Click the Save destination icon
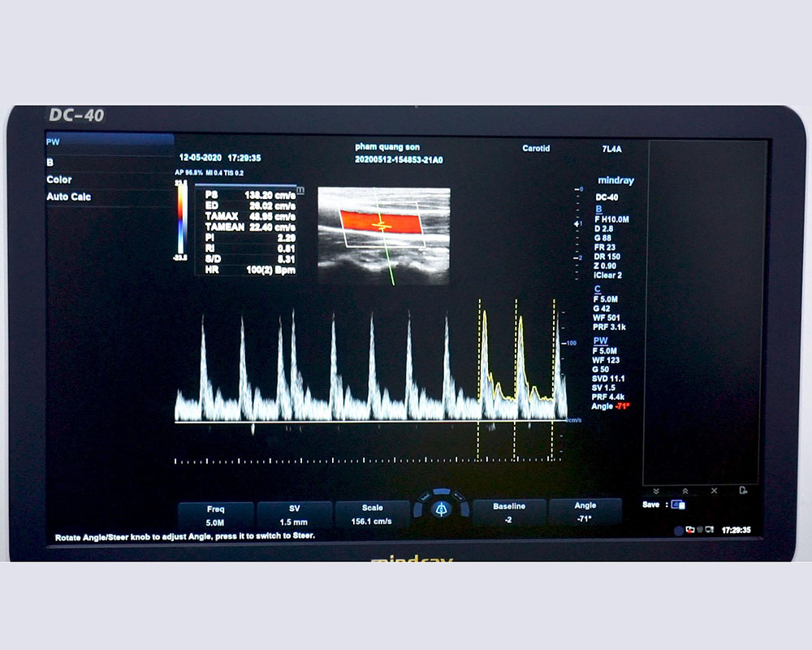This screenshot has height=650, width=812. point(677,505)
